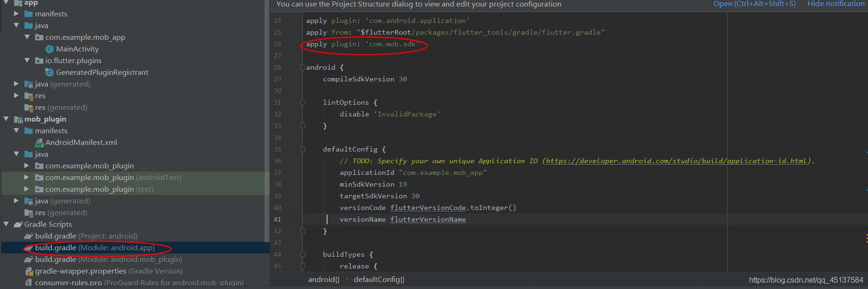Viewport: 868px width, 289px height.
Task: Click targetSdkVersion 30 on line 39
Action: [x=379, y=196]
